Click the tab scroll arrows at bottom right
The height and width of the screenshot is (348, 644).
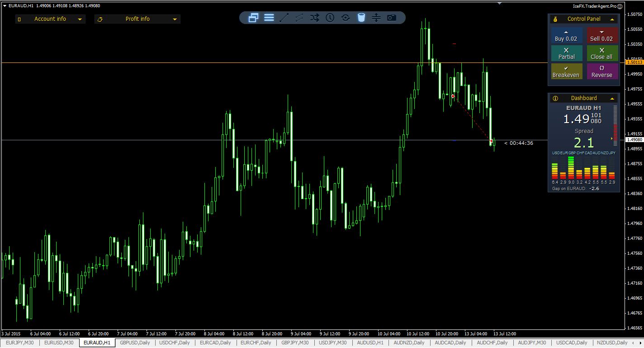click(638, 343)
